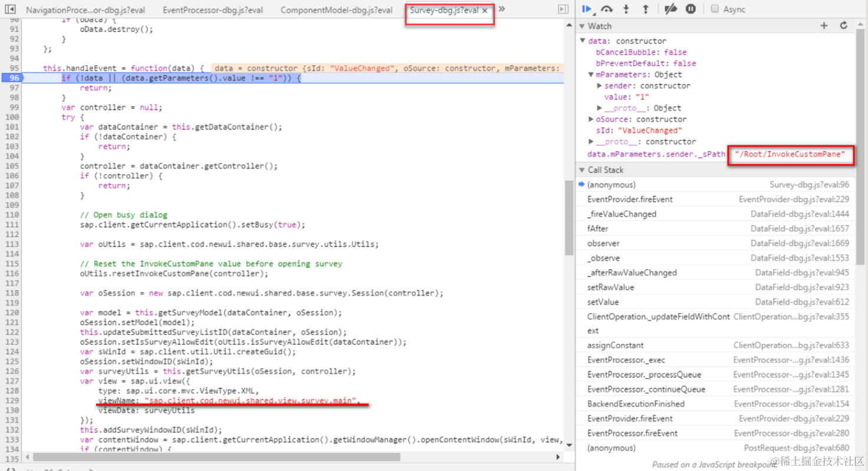Select the setRawValue call stack frame
Viewport: 868px width, 471px height.
coord(718,287)
